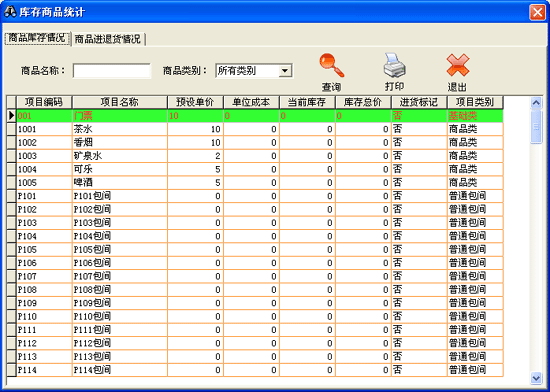Click 所有类别 combo box text
550x392 pixels.
click(x=236, y=71)
